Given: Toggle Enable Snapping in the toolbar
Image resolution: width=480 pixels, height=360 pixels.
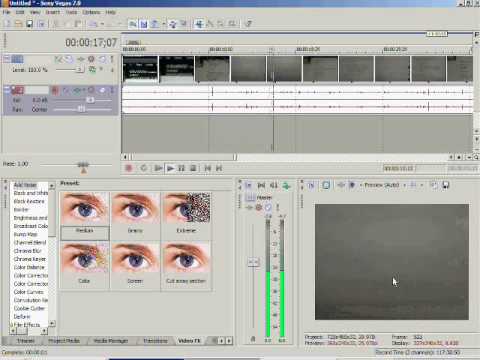Looking at the screenshot, I should coord(133,24).
